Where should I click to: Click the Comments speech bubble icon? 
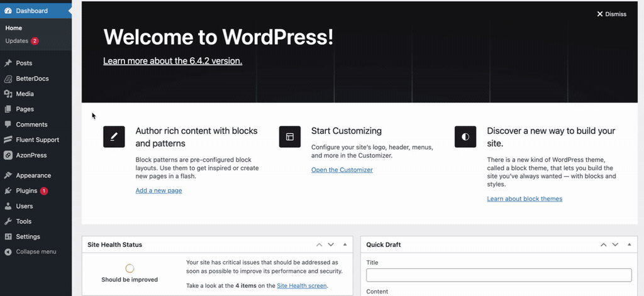8,124
